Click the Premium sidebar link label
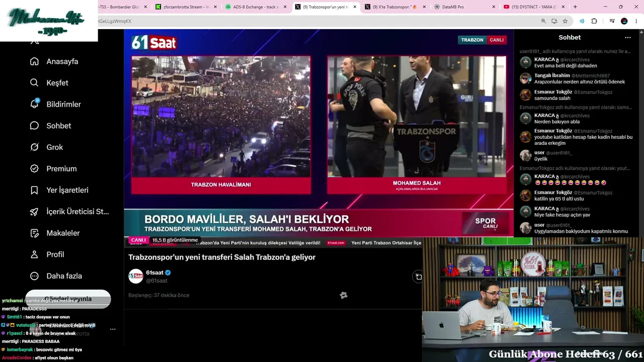Viewport: 644px width, 362px height. coord(62,169)
